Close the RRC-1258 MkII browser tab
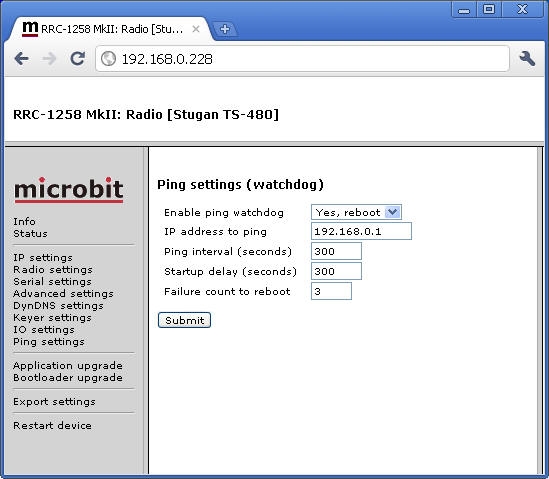 [196, 29]
